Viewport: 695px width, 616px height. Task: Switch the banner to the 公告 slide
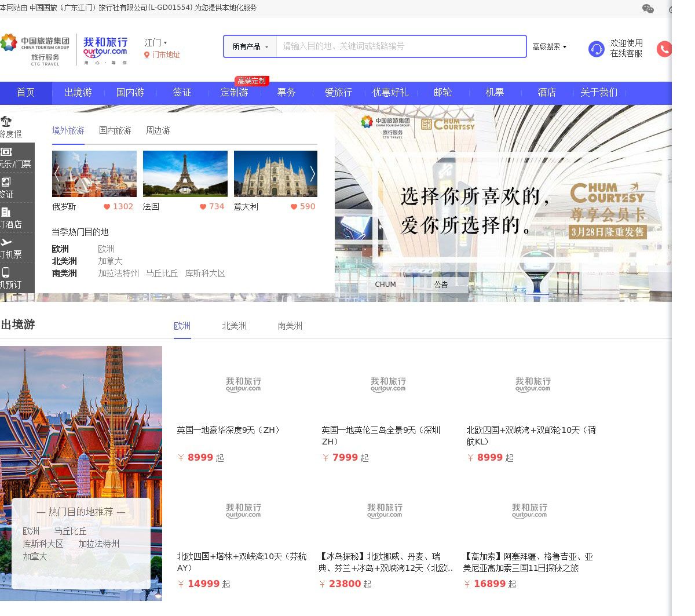441,285
